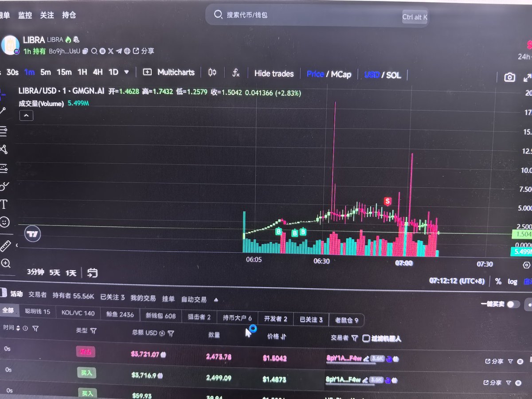532x399 pixels.
Task: Toggle percent scale on the price axis
Action: point(498,282)
